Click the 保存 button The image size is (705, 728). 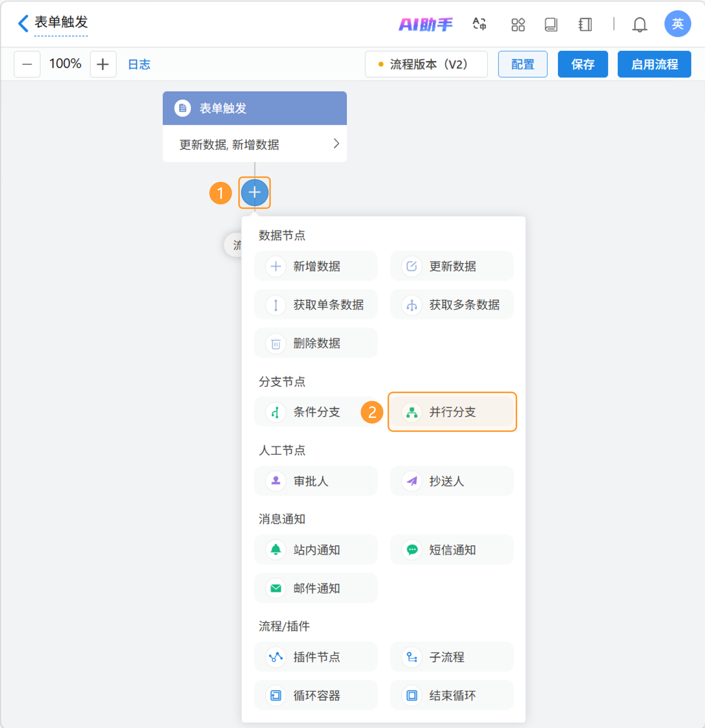pos(582,64)
